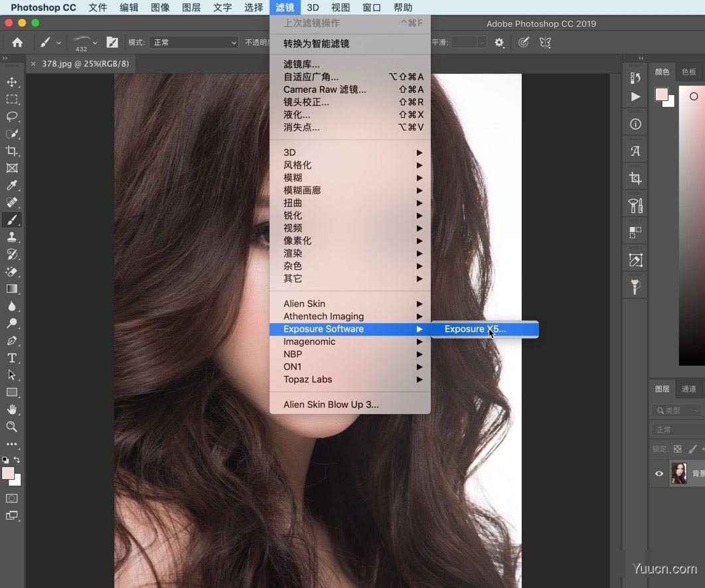705x588 pixels.
Task: Select the Gradient tool
Action: (12, 289)
